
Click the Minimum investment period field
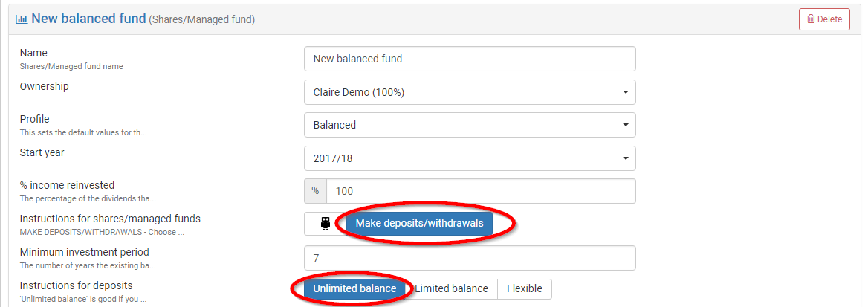click(470, 258)
